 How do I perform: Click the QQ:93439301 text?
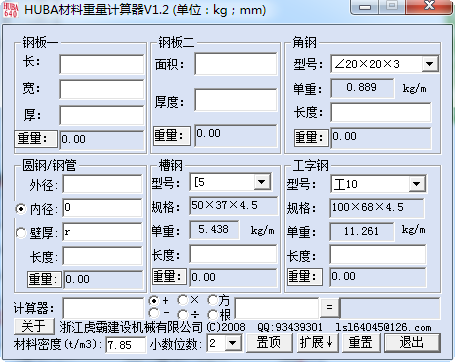(x=290, y=327)
